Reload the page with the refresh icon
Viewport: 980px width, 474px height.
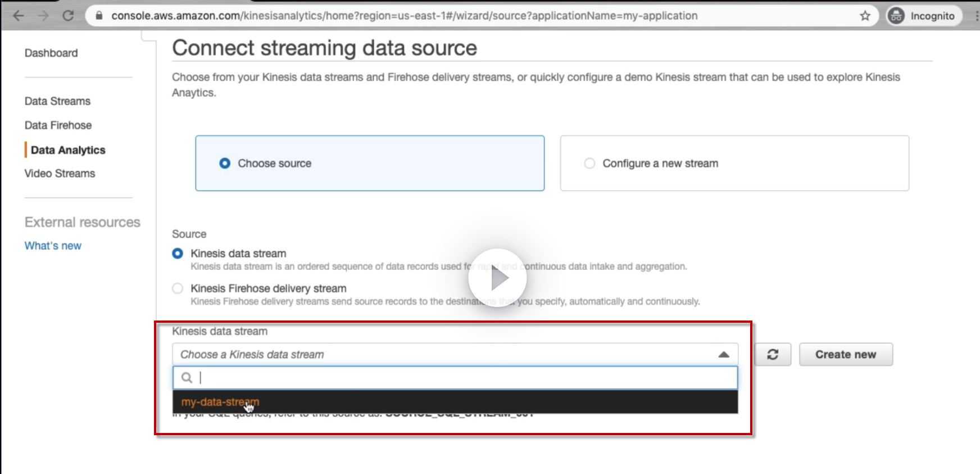click(x=68, y=16)
